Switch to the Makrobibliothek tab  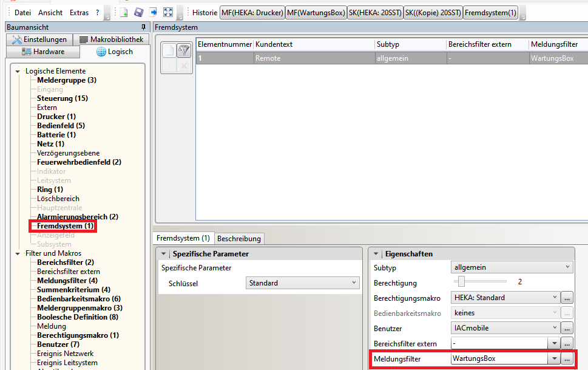point(112,39)
